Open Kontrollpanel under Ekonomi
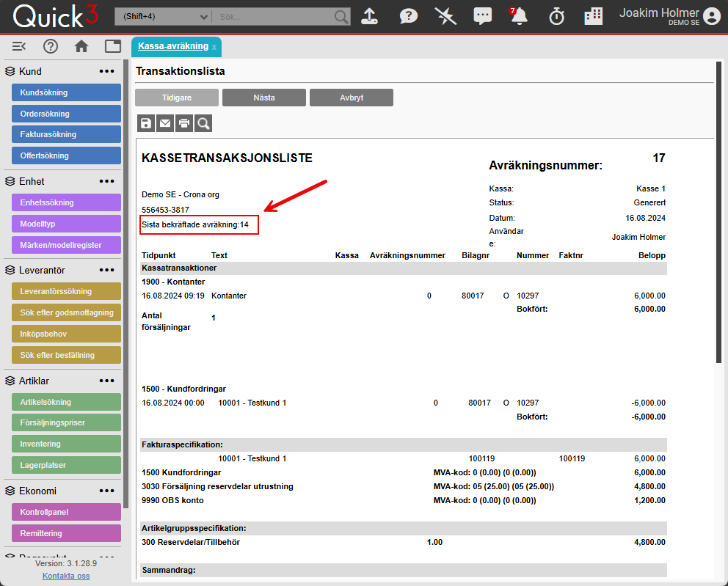This screenshot has width=728, height=586. [x=66, y=512]
